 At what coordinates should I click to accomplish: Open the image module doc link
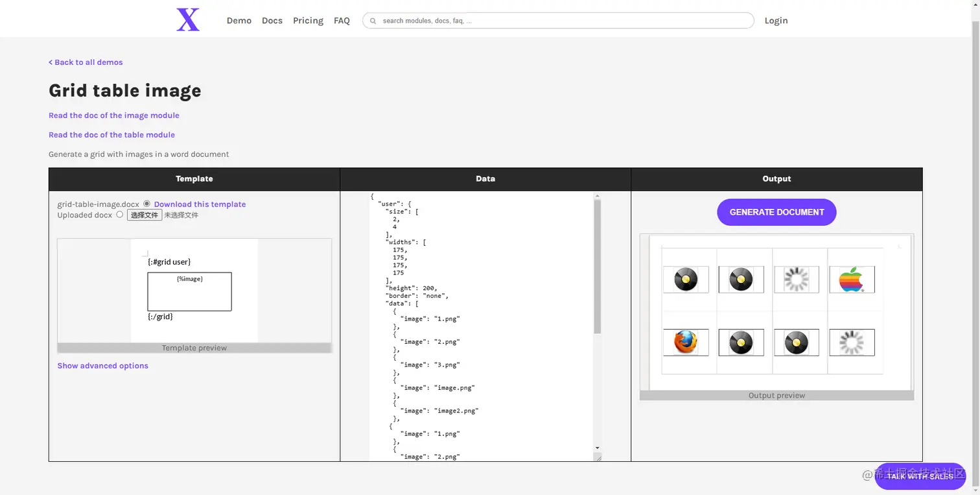coord(114,115)
